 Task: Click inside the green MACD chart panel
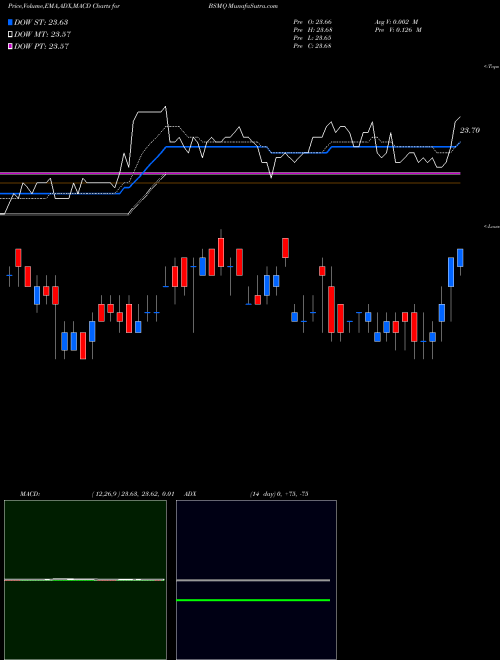[x=85, y=580]
